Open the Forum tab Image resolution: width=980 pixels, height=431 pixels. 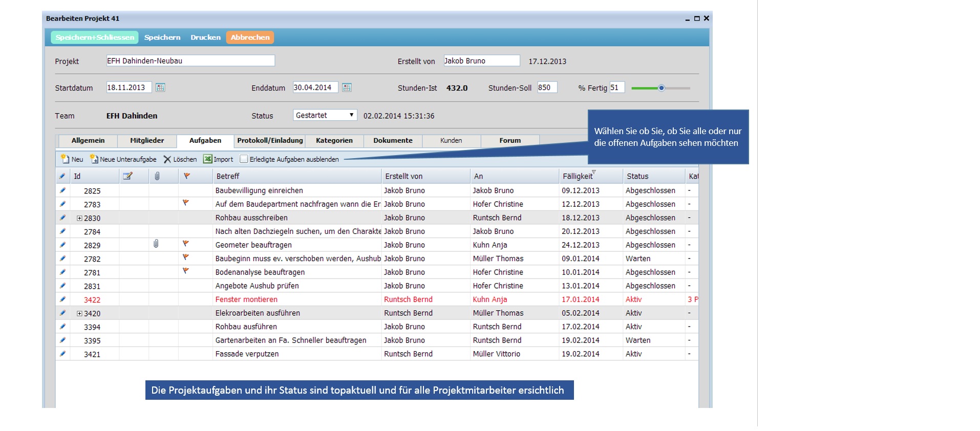tap(510, 141)
